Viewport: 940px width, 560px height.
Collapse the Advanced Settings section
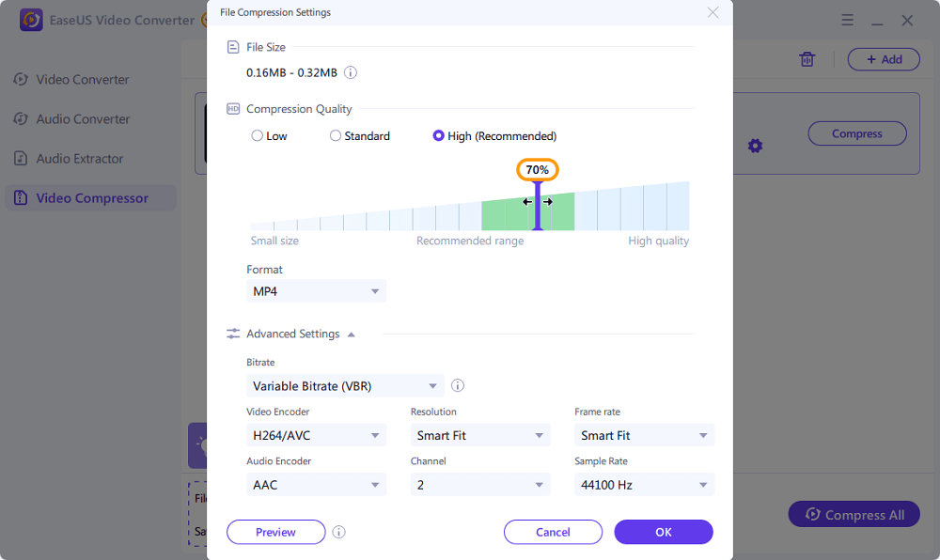352,334
